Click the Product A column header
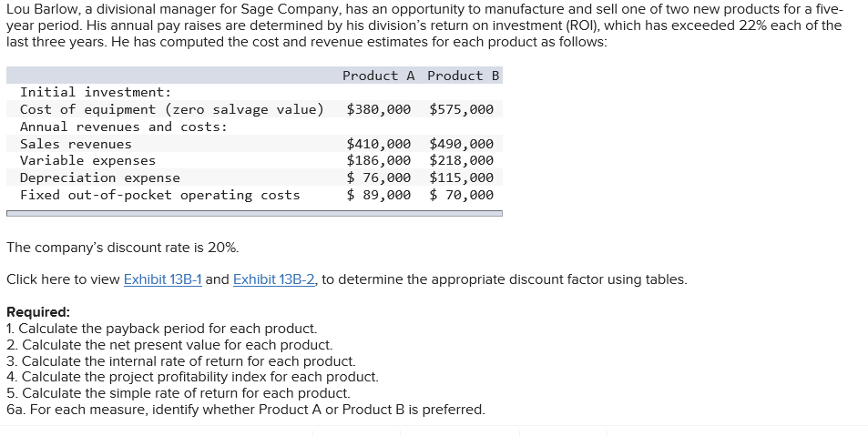This screenshot has height=436, width=868. pyautogui.click(x=378, y=76)
